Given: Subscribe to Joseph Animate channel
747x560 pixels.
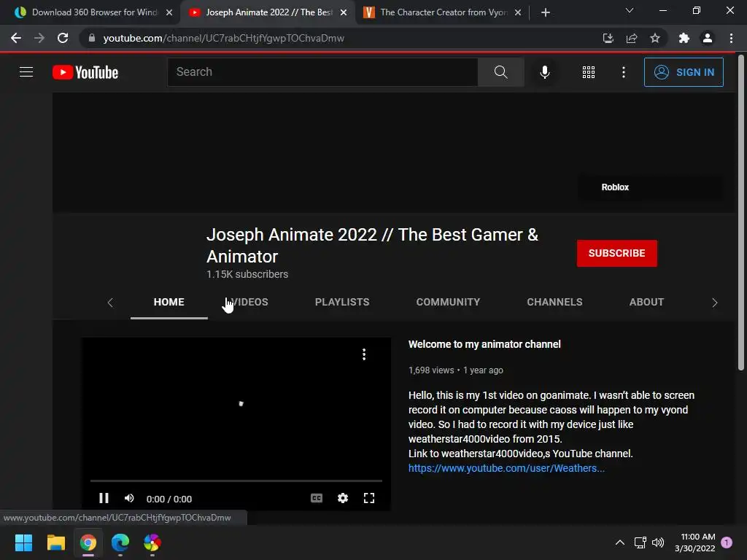Looking at the screenshot, I should 616,253.
